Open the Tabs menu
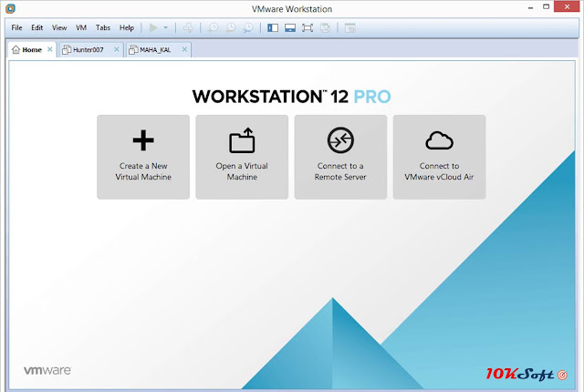 click(x=103, y=27)
